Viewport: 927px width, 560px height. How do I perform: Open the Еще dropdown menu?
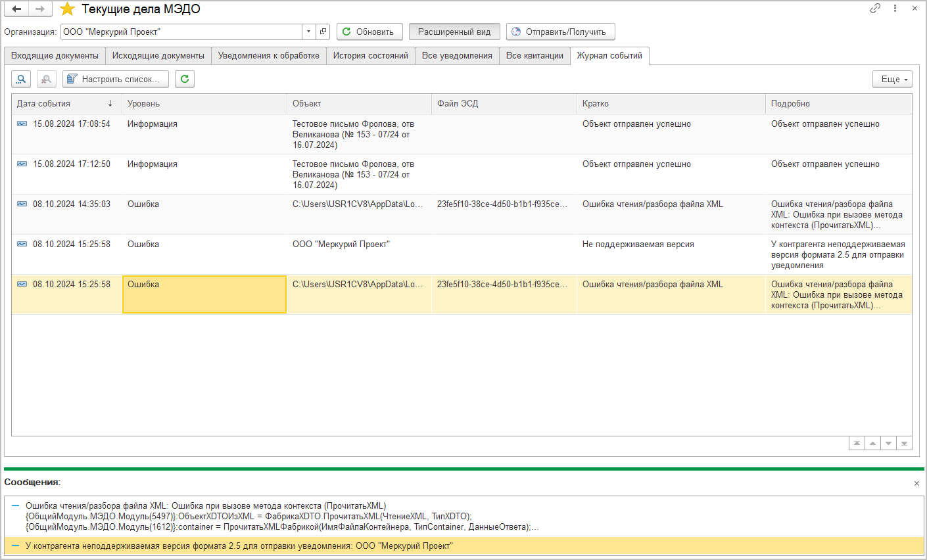(892, 79)
